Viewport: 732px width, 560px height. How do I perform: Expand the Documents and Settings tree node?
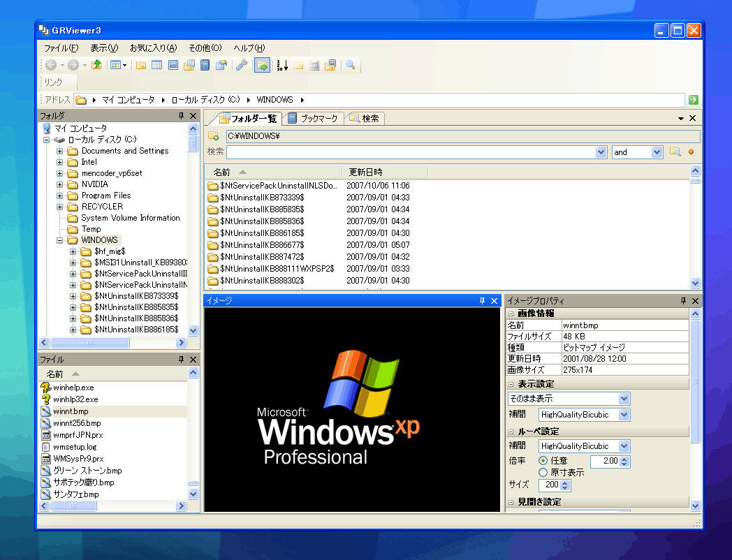click(60, 151)
